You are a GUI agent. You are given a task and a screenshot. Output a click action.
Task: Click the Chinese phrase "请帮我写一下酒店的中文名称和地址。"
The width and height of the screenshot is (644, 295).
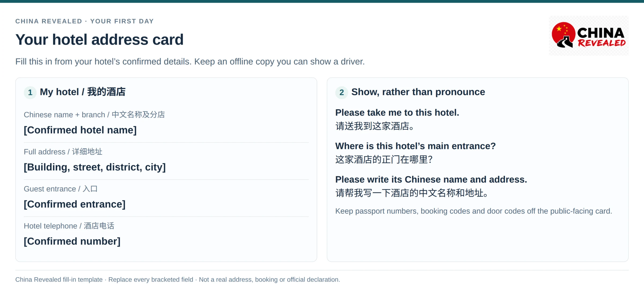pos(412,193)
